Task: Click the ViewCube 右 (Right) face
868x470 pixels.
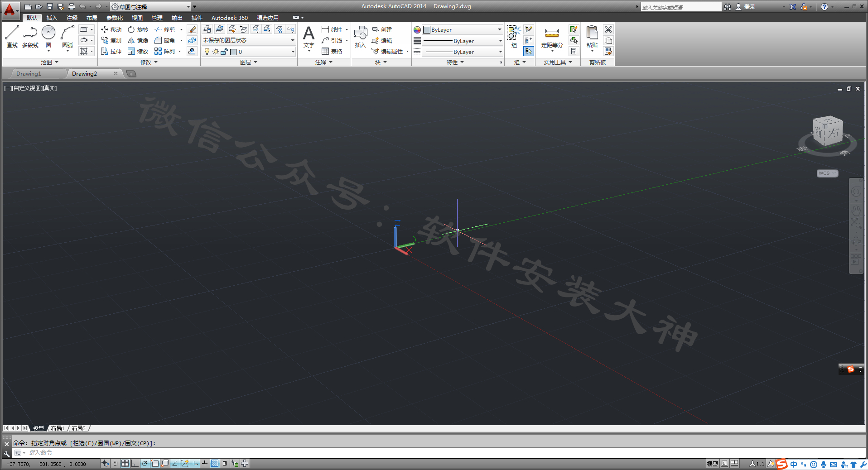Action: point(834,133)
